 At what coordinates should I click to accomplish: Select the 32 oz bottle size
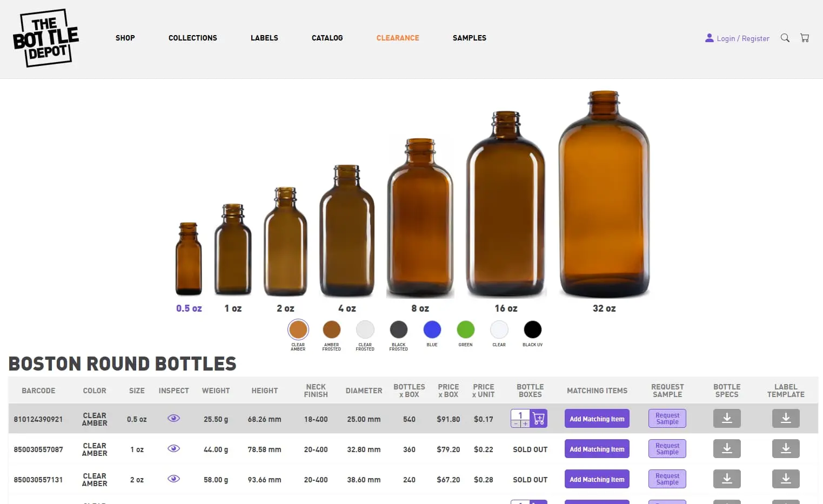(x=604, y=308)
